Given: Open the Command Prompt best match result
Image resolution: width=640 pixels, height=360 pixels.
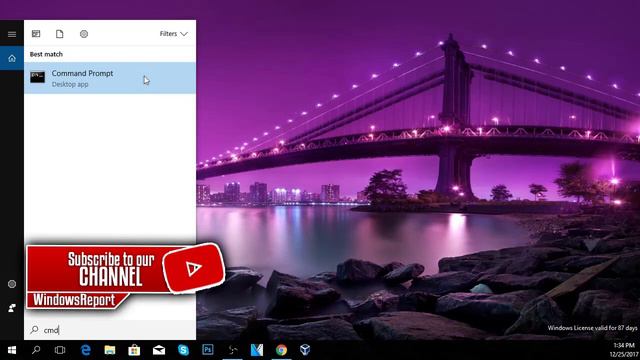Looking at the screenshot, I should 110,78.
